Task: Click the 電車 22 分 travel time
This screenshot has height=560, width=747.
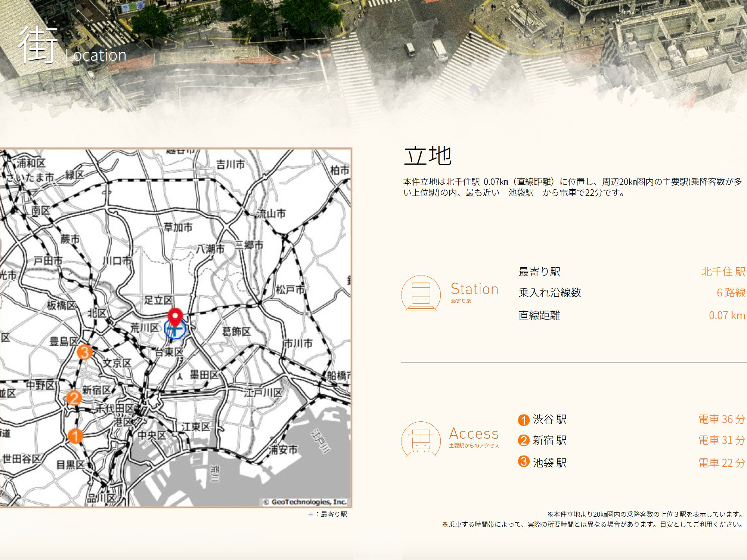Action: tap(722, 463)
